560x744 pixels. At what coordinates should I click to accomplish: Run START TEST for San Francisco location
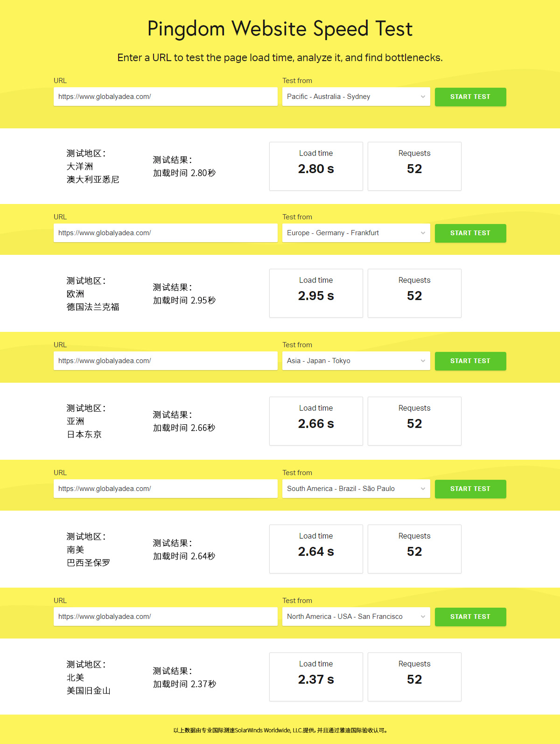(x=470, y=617)
